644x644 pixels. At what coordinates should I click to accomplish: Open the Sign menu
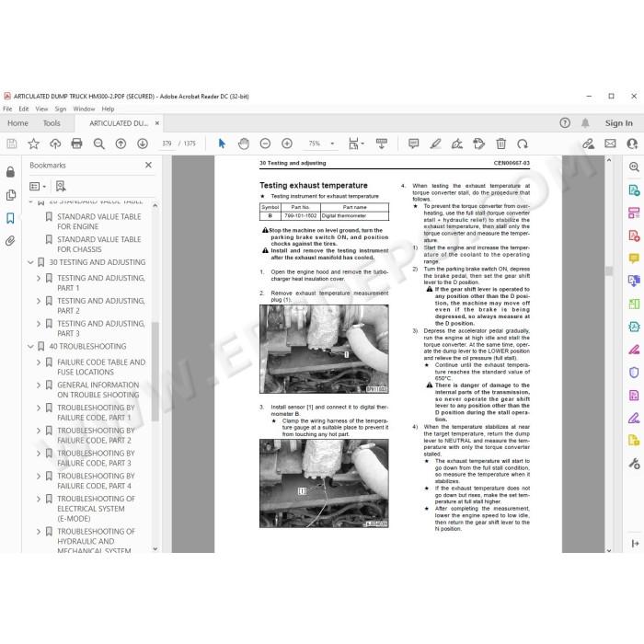coord(61,109)
